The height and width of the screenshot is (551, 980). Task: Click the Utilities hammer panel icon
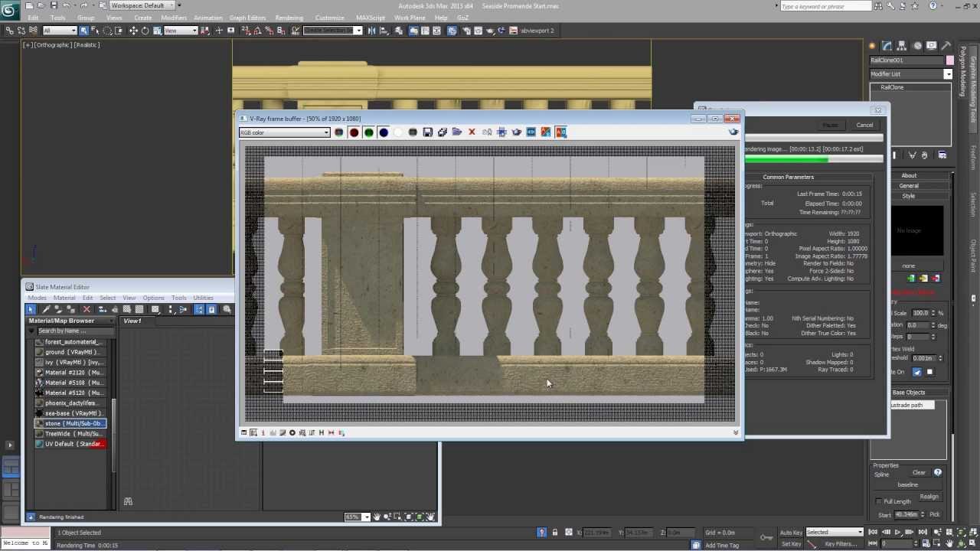click(x=947, y=46)
